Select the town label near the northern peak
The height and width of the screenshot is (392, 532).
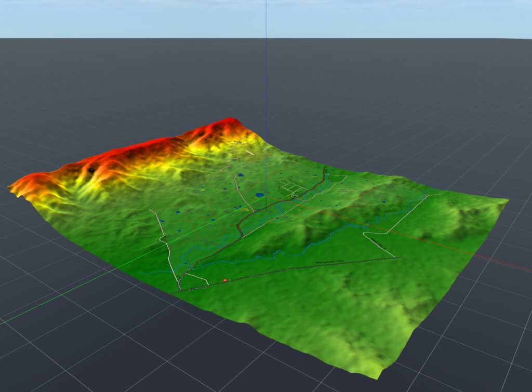coord(237,141)
